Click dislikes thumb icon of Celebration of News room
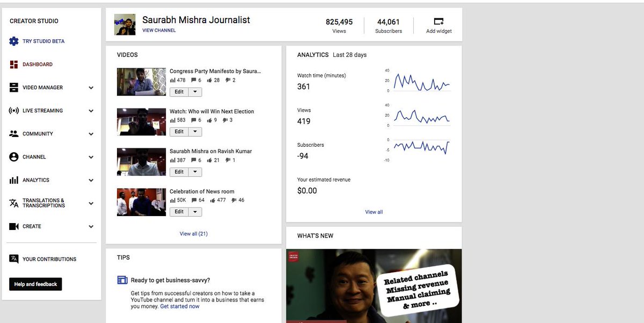 pyautogui.click(x=234, y=200)
